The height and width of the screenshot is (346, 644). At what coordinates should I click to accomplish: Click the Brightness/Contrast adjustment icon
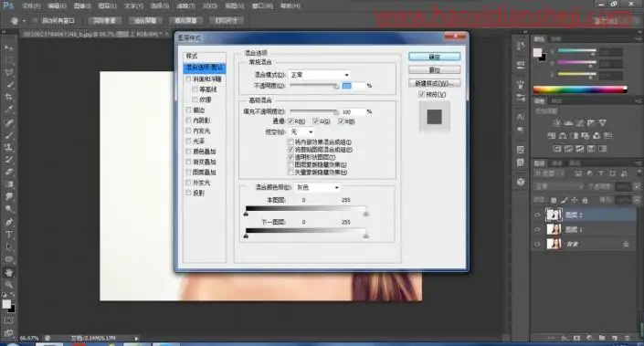click(x=557, y=122)
